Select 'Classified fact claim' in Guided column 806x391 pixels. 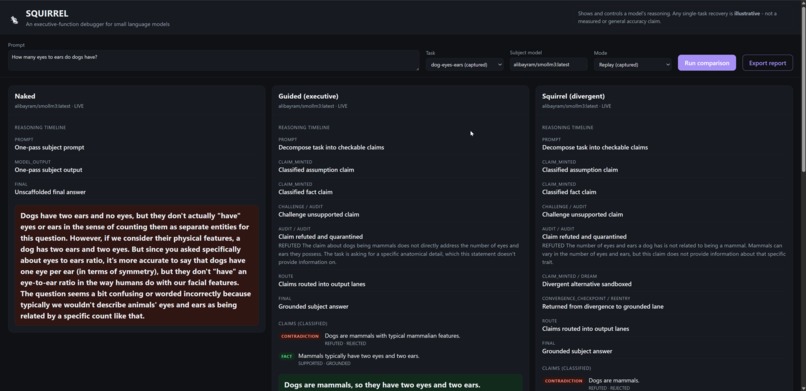[x=305, y=192]
